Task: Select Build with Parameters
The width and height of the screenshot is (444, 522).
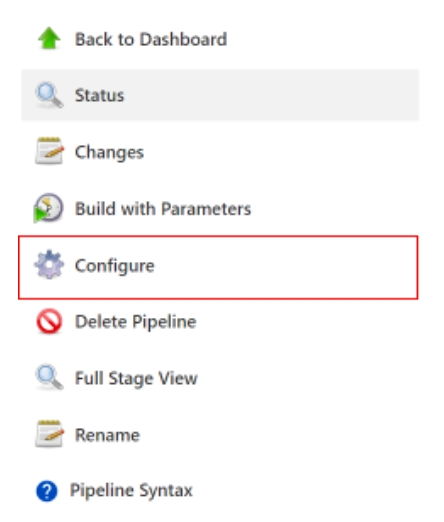Action: coord(163,209)
